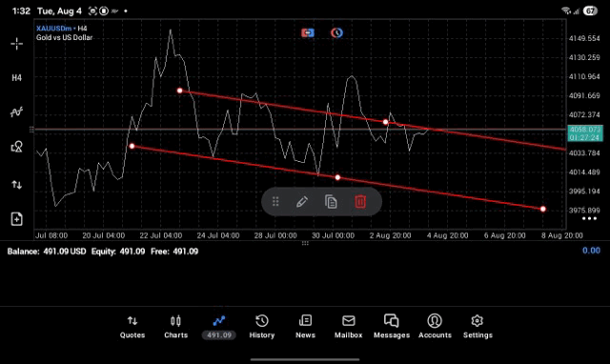
Task: Toggle the auto-scroll clock icon on chart
Action: 336,32
